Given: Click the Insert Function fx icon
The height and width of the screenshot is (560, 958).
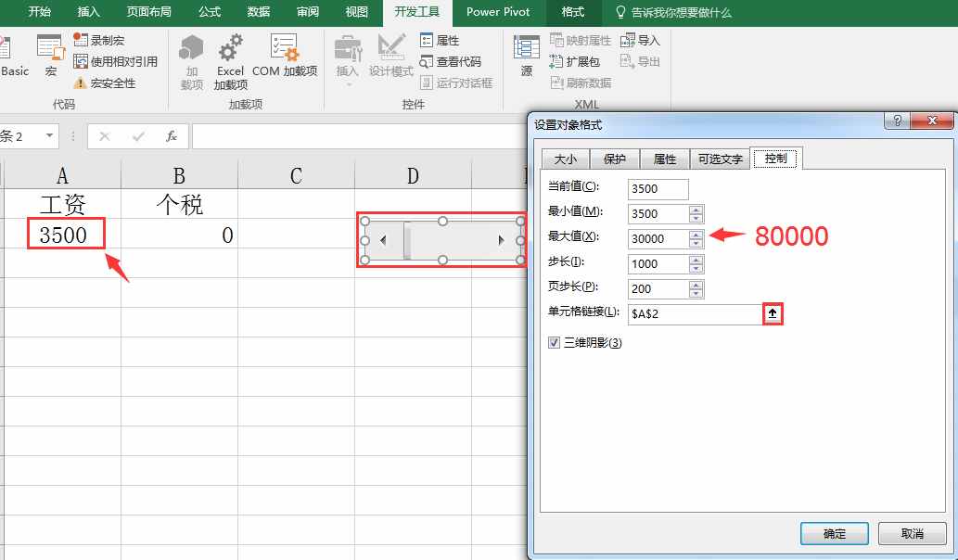Looking at the screenshot, I should 172,136.
